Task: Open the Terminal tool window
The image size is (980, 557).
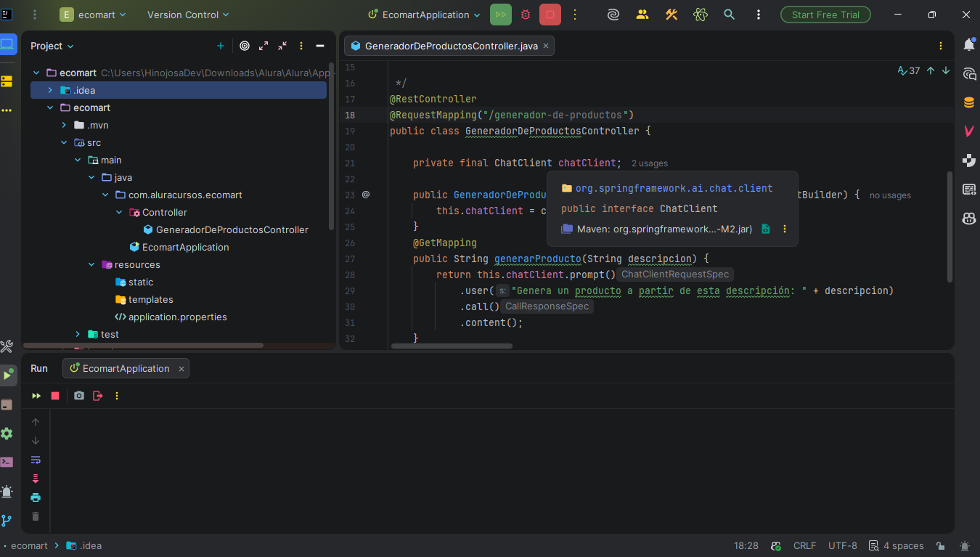Action: (x=7, y=462)
